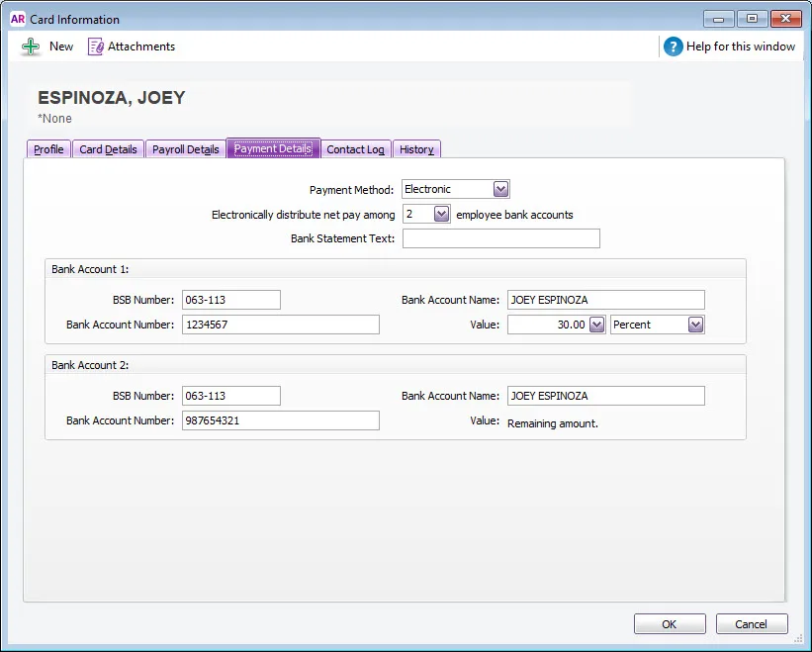
Task: Click the Bank Account Number field showing 987654321
Action: coord(280,419)
